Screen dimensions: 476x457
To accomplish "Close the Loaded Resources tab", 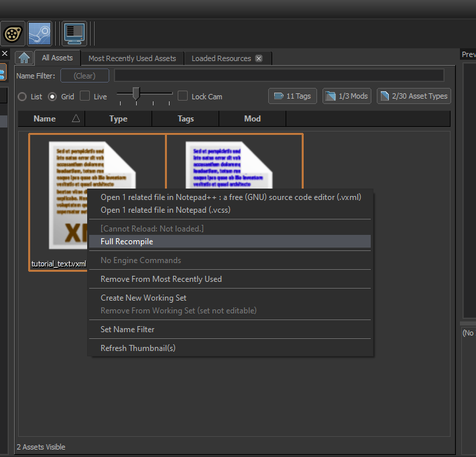I will pos(259,58).
